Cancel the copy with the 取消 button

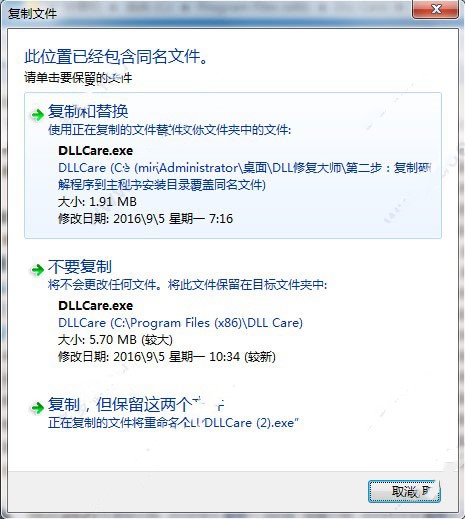pyautogui.click(x=404, y=491)
